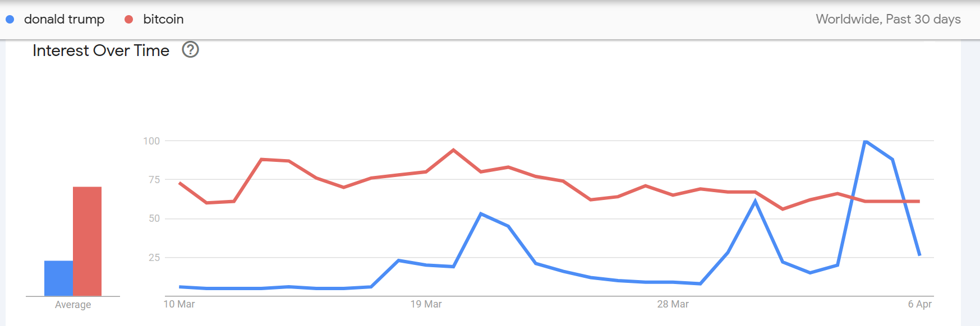The width and height of the screenshot is (980, 326).
Task: Click the 'Interest Over Time' heading
Action: click(101, 50)
